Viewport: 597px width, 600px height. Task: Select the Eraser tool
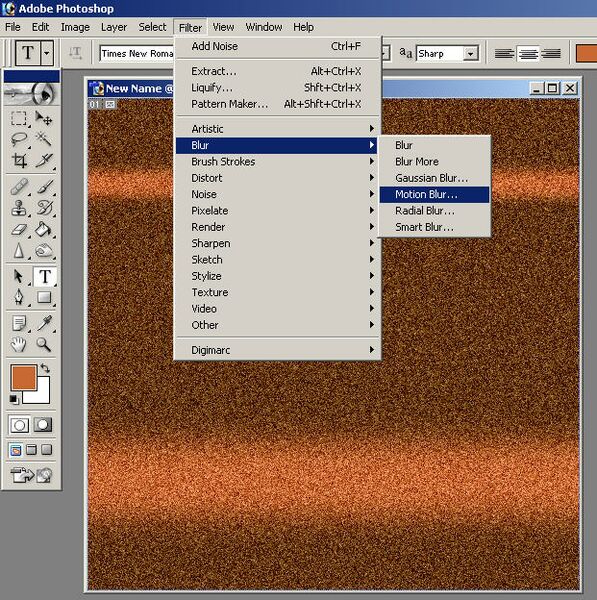click(x=18, y=229)
